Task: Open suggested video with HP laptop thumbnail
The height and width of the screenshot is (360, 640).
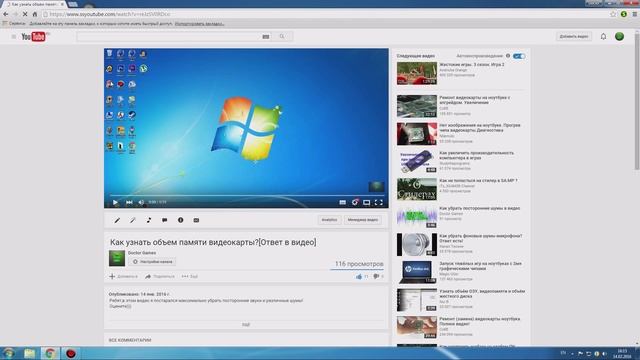Action: tap(417, 272)
